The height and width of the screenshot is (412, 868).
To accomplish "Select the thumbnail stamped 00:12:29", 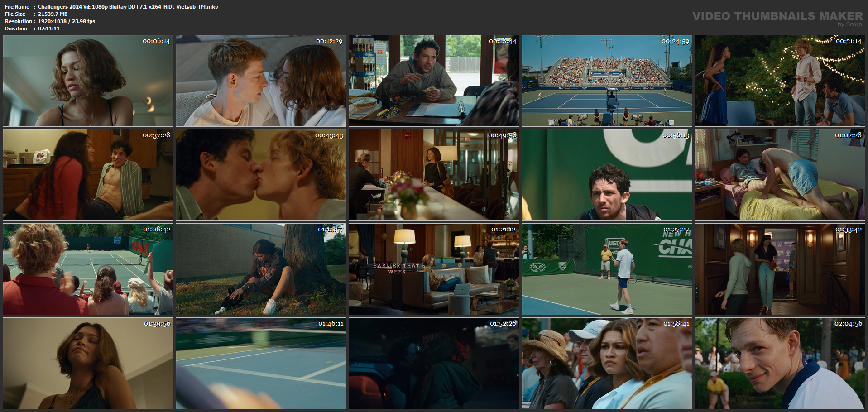I will pos(261,81).
